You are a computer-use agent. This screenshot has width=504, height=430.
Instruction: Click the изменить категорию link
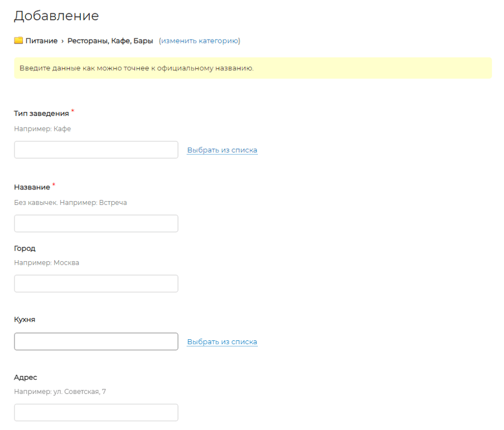coord(199,41)
